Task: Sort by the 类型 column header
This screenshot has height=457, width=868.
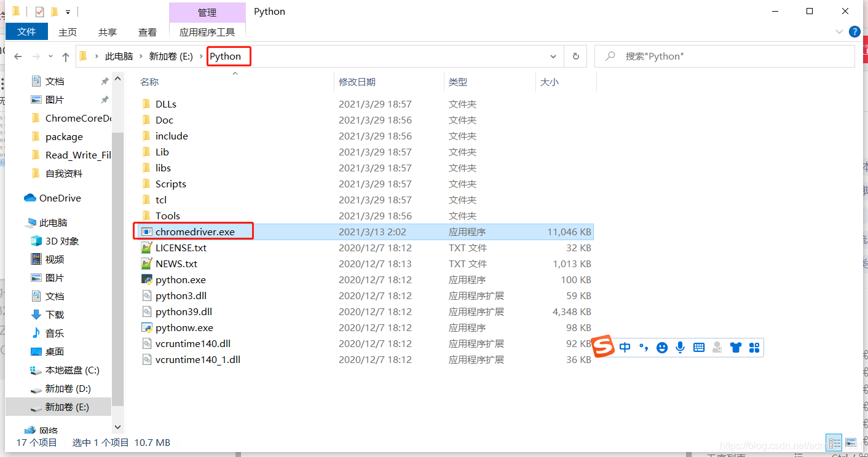Action: click(x=458, y=82)
